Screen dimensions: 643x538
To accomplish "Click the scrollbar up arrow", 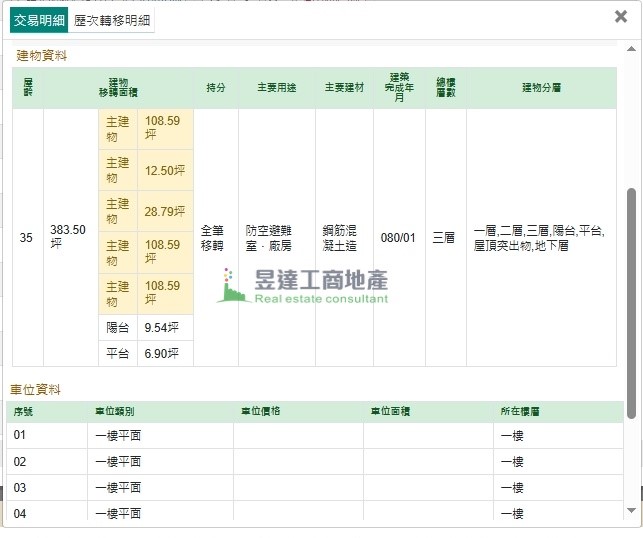I will click(631, 47).
